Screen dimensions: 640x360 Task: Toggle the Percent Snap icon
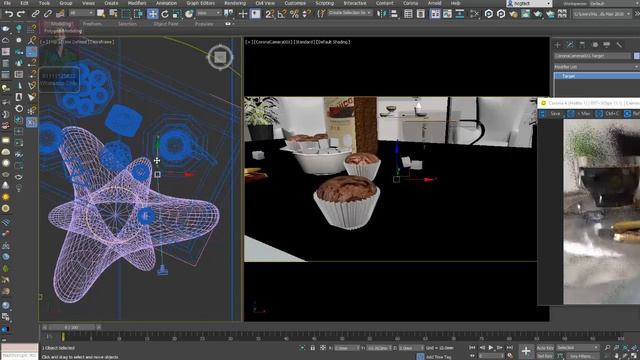coord(294,14)
